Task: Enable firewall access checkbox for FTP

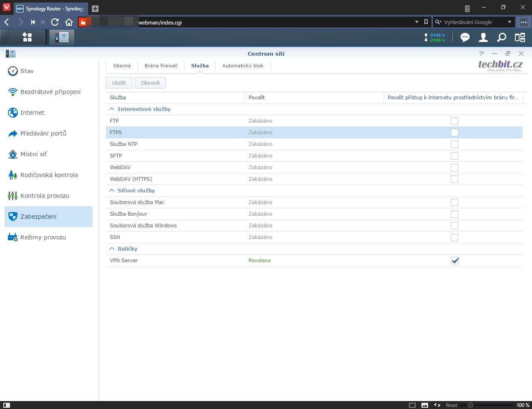Action: (455, 121)
